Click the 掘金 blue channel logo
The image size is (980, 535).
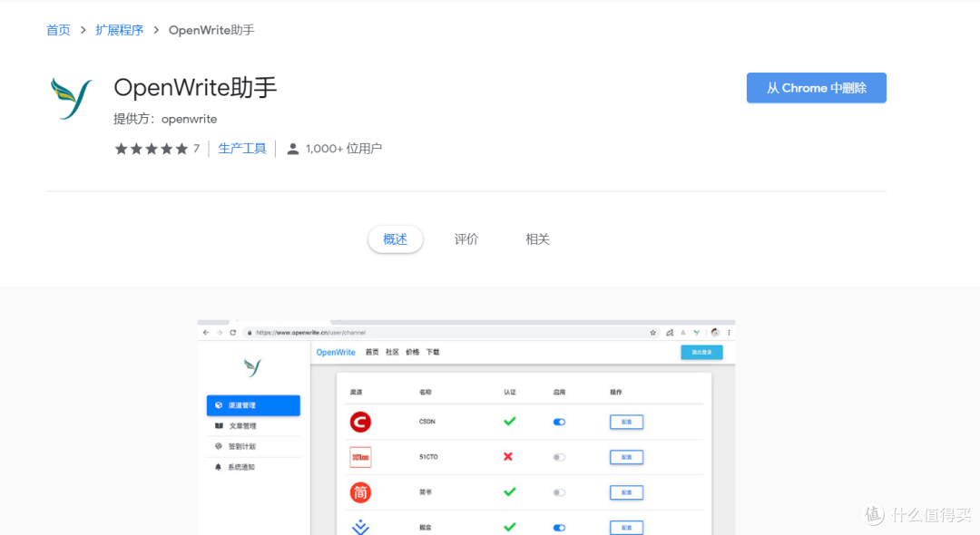pos(360,527)
